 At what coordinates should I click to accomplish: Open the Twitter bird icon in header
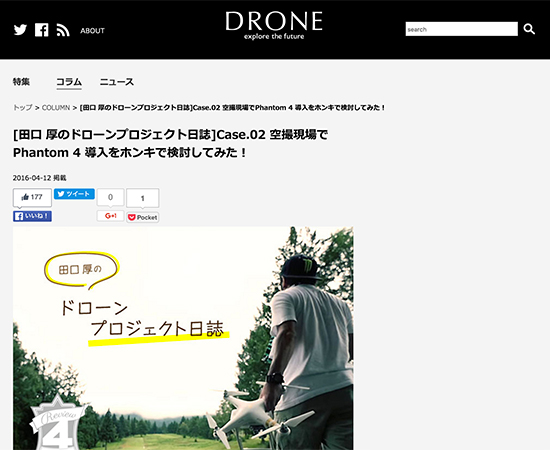point(20,30)
